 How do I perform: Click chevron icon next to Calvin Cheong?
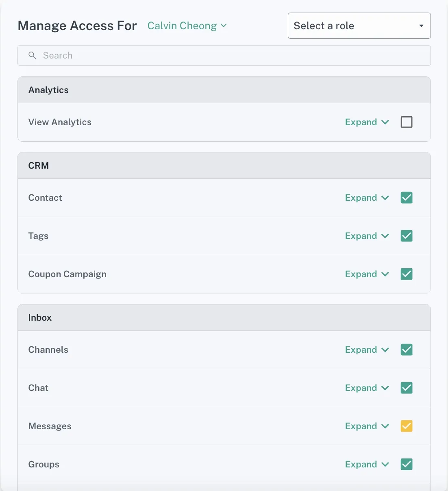click(x=224, y=26)
